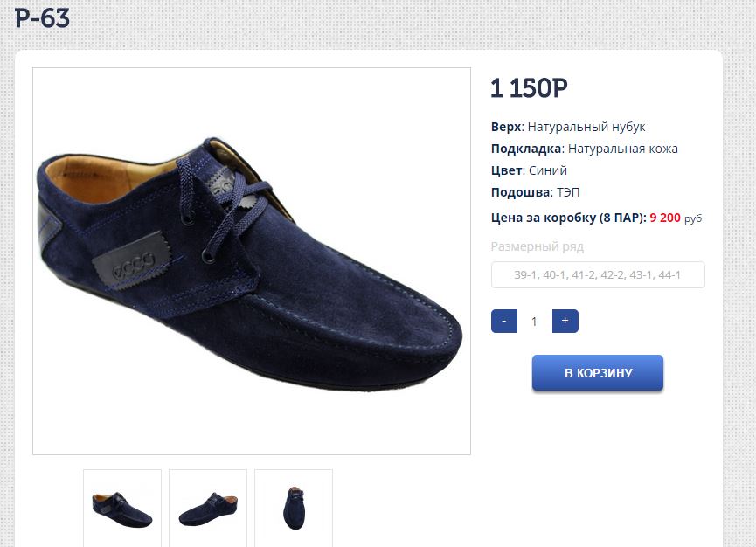This screenshot has height=547, width=756.
Task: Select the third thumbnail with the front view
Action: click(294, 508)
